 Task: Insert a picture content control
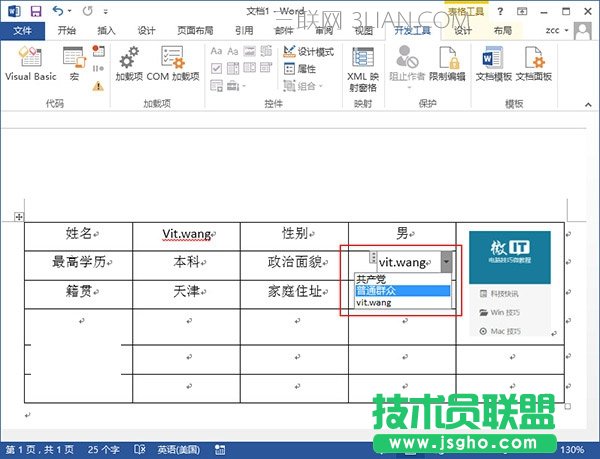[249, 51]
